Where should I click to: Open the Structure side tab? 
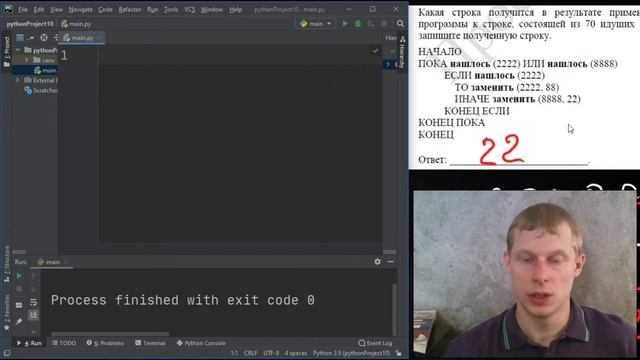point(7,265)
